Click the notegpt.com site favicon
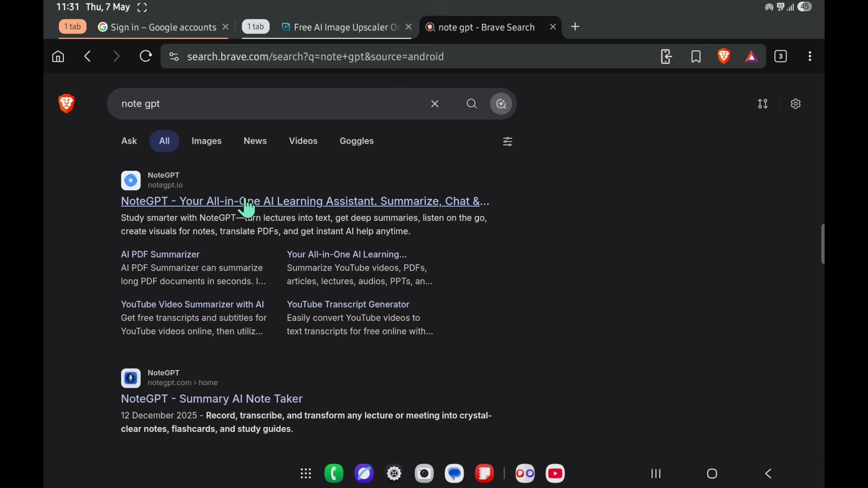Screen dimensions: 868x488 131,379
